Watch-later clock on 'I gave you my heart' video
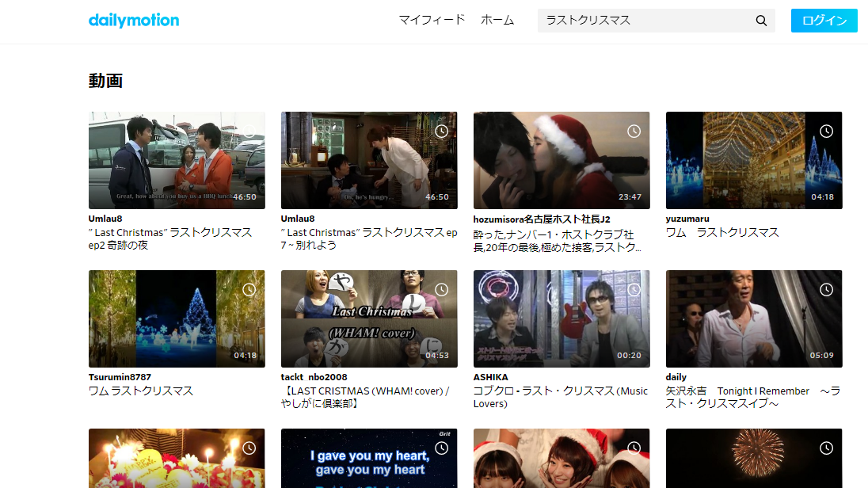The height and width of the screenshot is (488, 868). coord(441,448)
